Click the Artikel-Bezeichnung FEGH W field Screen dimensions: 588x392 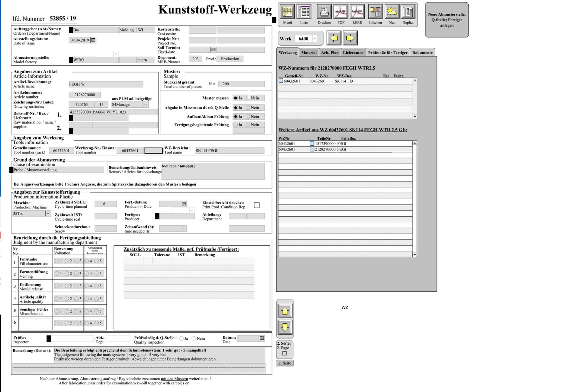click(x=106, y=84)
